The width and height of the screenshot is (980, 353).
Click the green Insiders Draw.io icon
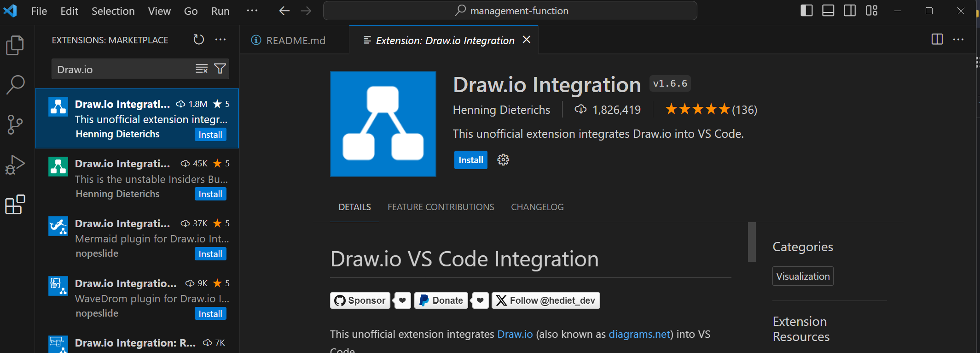[x=58, y=166]
